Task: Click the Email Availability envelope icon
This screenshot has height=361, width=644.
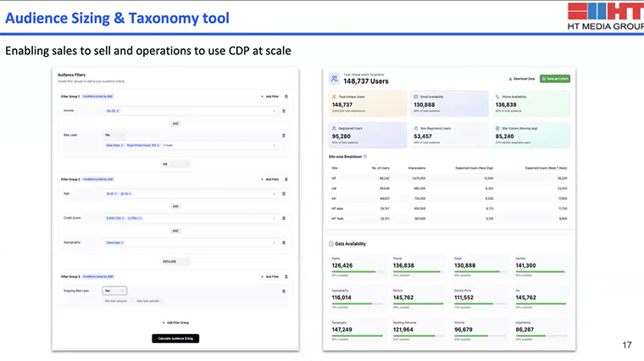Action: [x=416, y=97]
